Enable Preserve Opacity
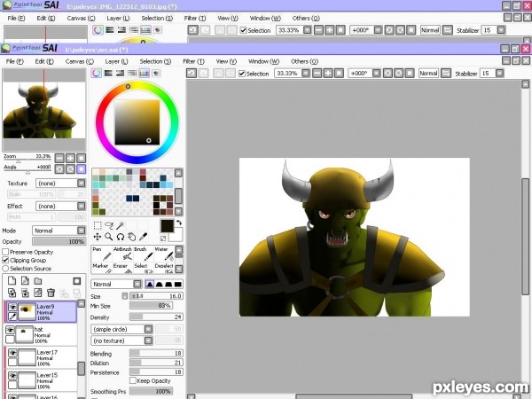 point(5,252)
